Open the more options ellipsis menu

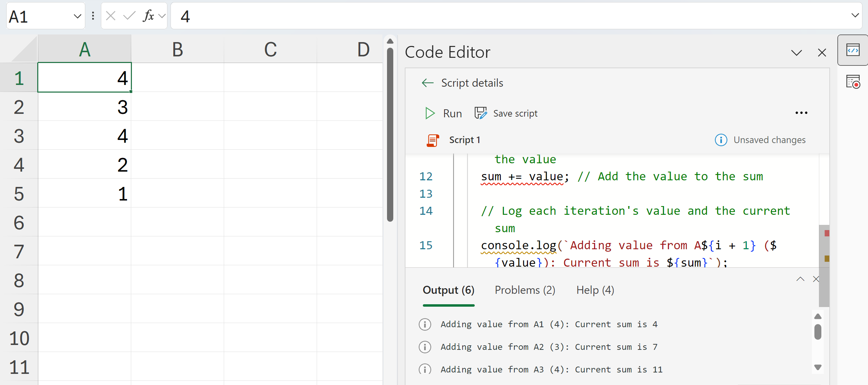(x=801, y=113)
